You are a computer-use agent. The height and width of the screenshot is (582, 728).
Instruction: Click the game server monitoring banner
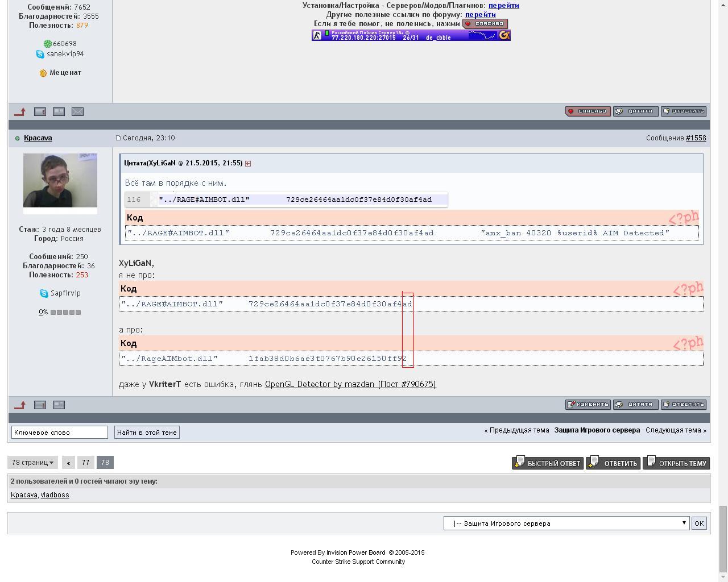click(x=411, y=35)
